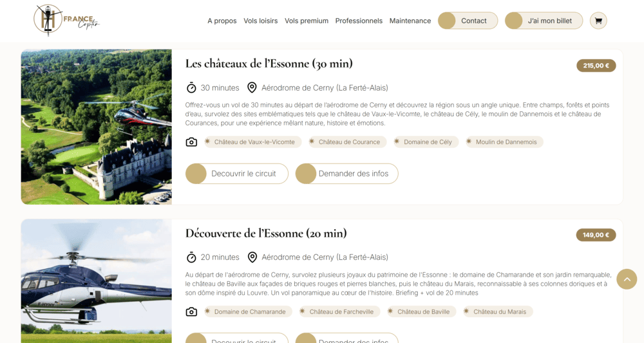
Task: Open the château aerial photo thumbnail
Action: (x=97, y=127)
